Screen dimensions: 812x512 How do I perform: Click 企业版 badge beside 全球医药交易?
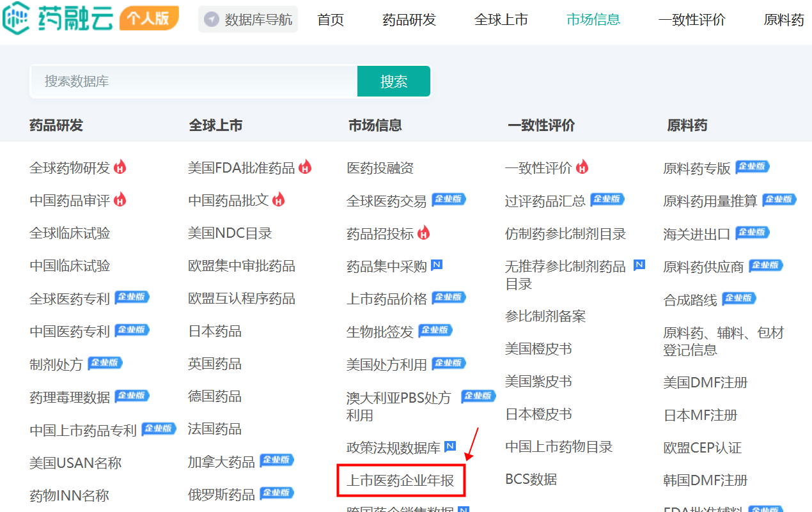point(449,199)
